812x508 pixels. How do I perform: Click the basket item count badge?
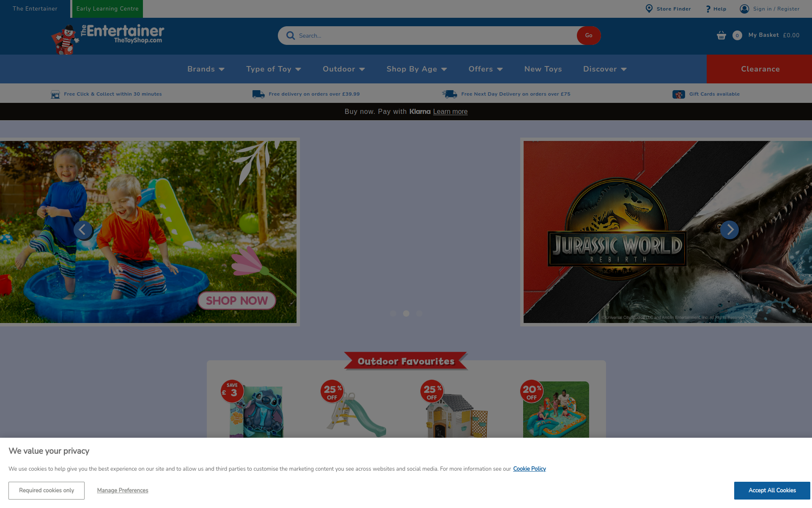[737, 36]
